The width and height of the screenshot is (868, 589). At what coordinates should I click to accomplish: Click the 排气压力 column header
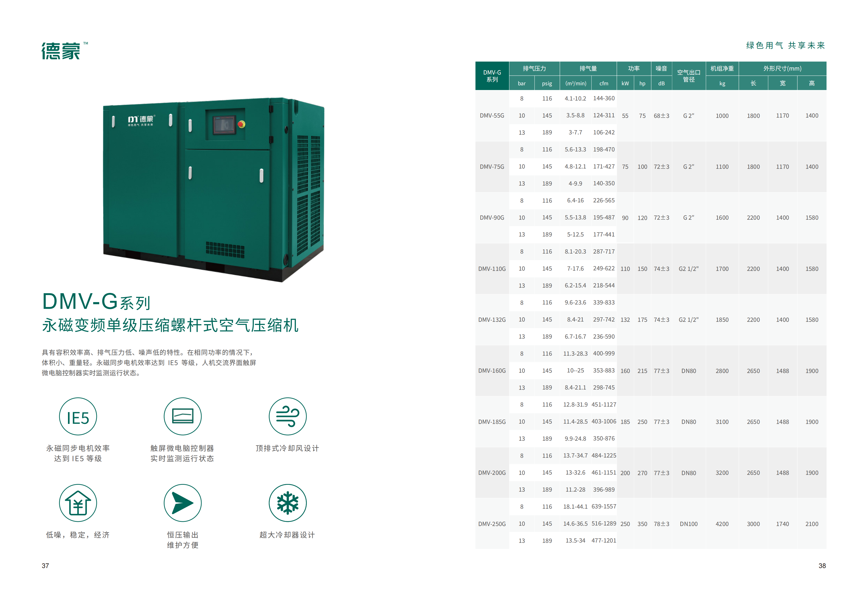tap(534, 68)
